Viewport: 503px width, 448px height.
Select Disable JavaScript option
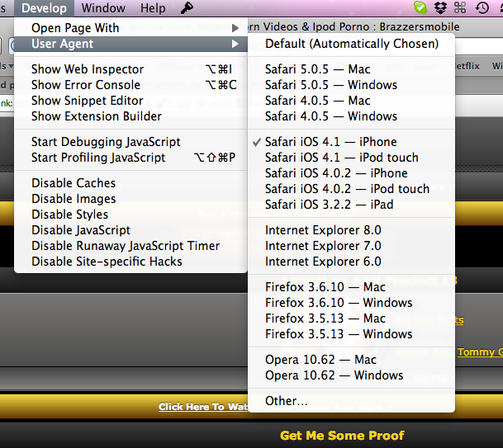click(x=81, y=230)
